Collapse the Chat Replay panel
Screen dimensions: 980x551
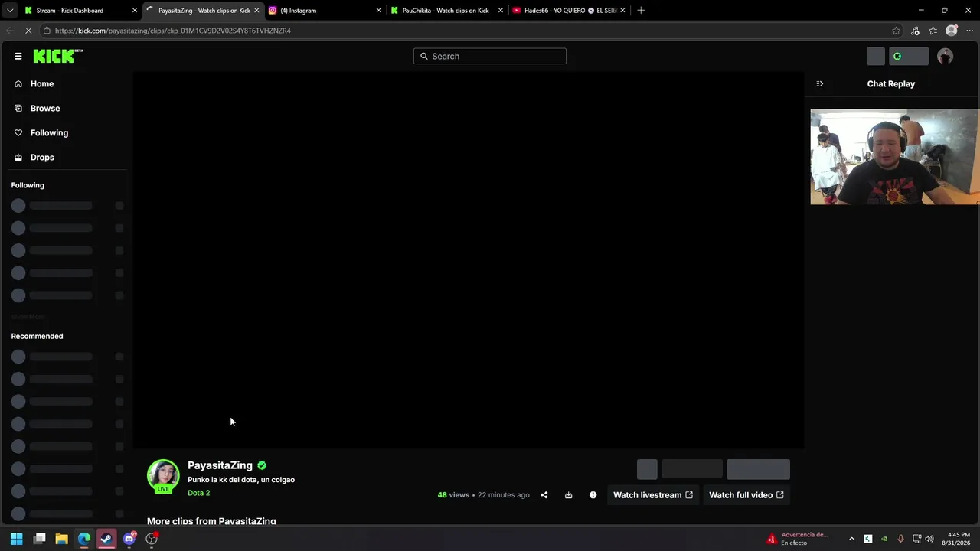tap(819, 83)
